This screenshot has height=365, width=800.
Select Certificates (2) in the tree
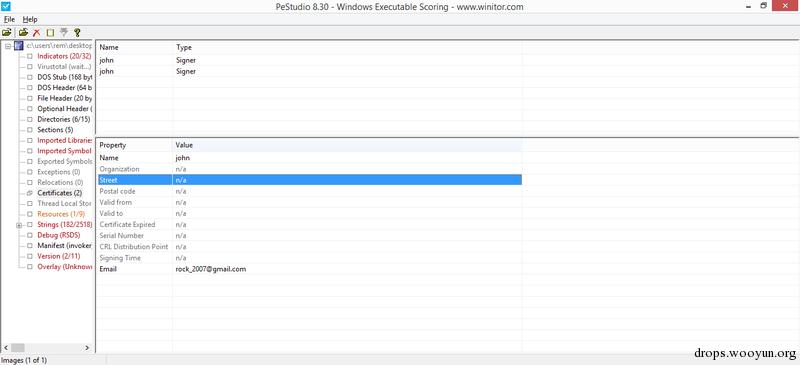[x=60, y=193]
